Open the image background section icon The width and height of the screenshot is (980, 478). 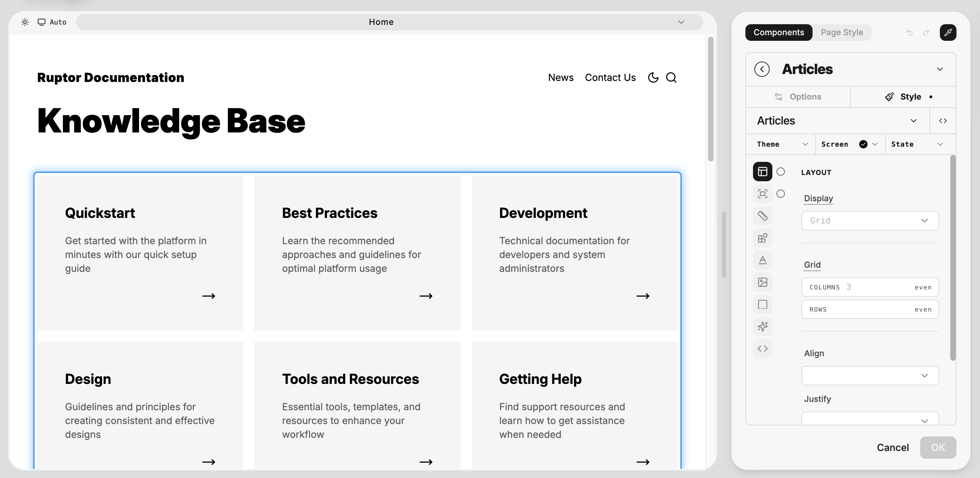(x=762, y=282)
